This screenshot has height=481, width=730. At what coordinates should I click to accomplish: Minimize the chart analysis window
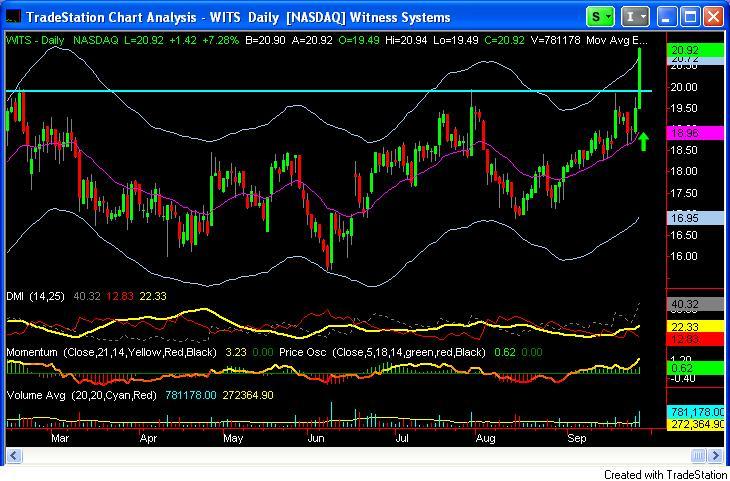(667, 18)
